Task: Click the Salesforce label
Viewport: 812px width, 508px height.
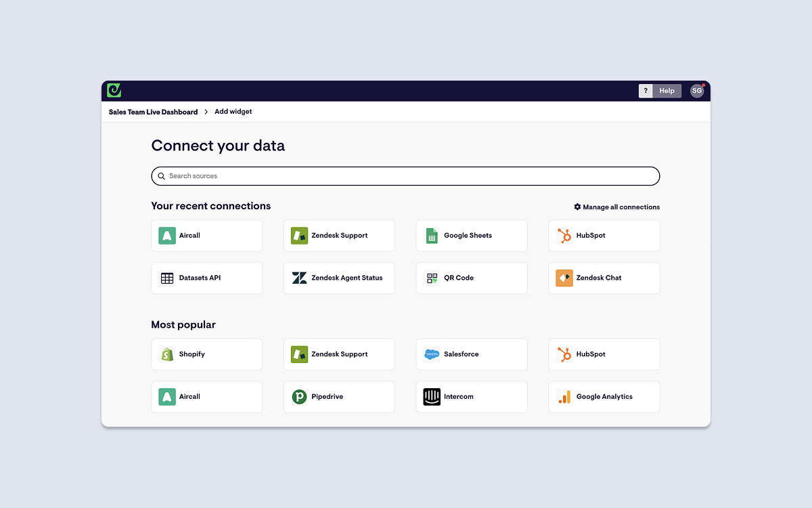Action: pos(461,354)
